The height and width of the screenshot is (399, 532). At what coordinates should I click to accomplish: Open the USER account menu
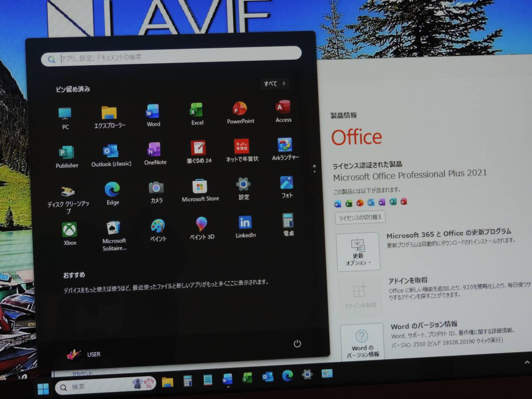83,354
